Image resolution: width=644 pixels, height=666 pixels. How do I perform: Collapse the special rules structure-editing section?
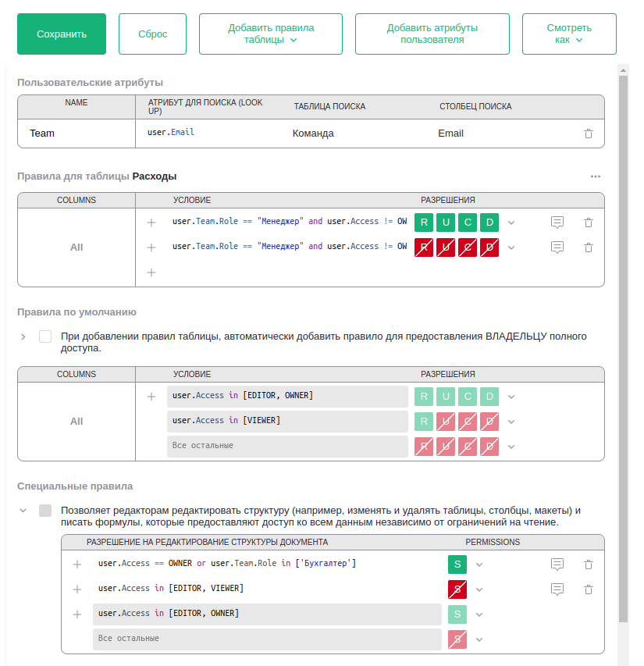click(23, 511)
